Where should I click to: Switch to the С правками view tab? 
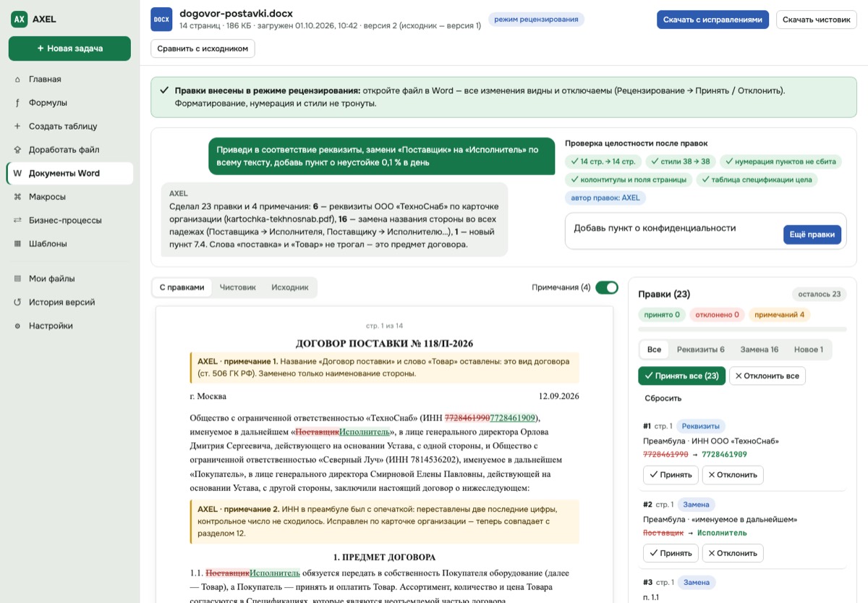[182, 287]
